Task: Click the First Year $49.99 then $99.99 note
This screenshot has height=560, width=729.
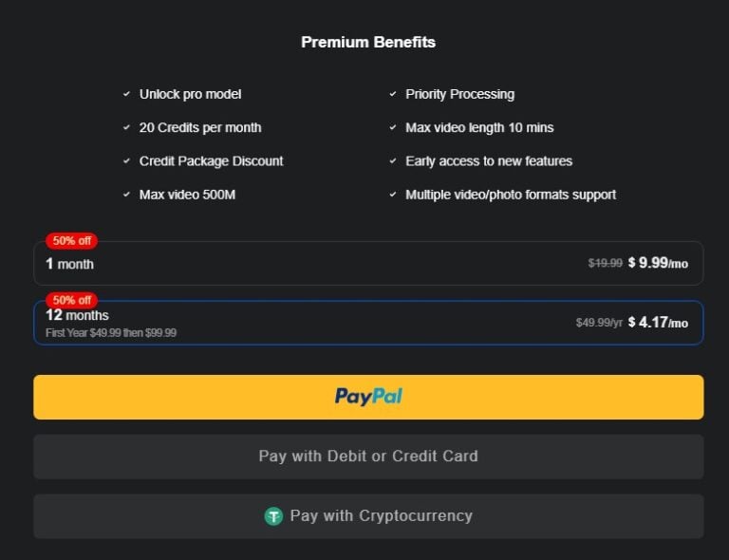Action: [111, 333]
